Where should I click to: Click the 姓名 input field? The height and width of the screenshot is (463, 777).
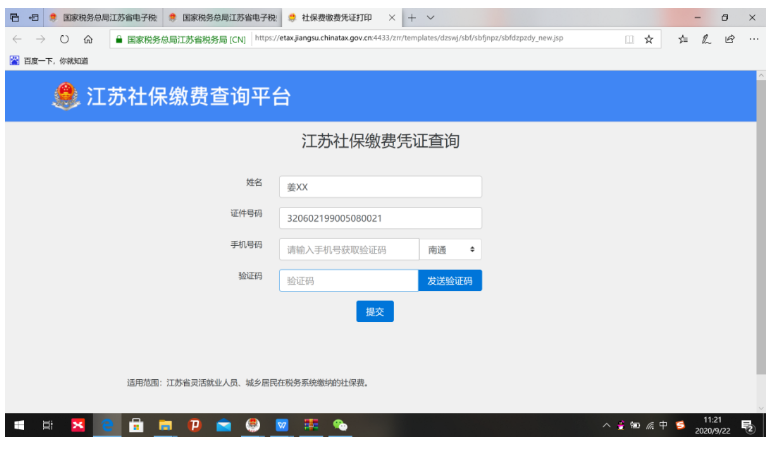380,187
